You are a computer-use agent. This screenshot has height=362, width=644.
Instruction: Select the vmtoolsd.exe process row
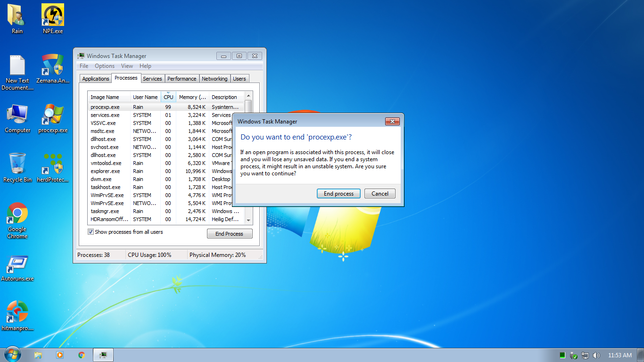coord(166,163)
